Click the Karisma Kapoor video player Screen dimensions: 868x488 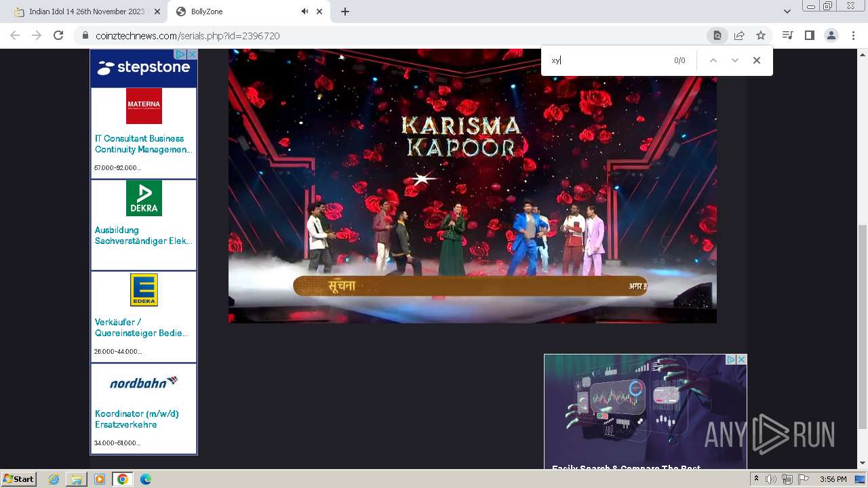472,186
